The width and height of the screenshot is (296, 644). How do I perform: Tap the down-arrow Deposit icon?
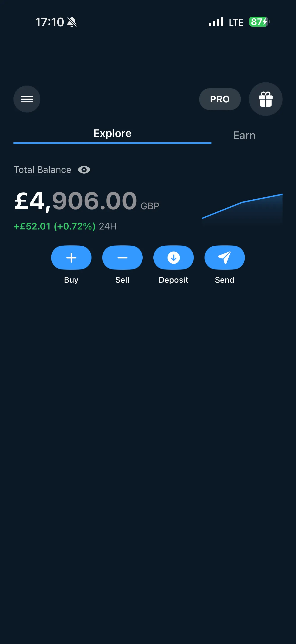(174, 258)
